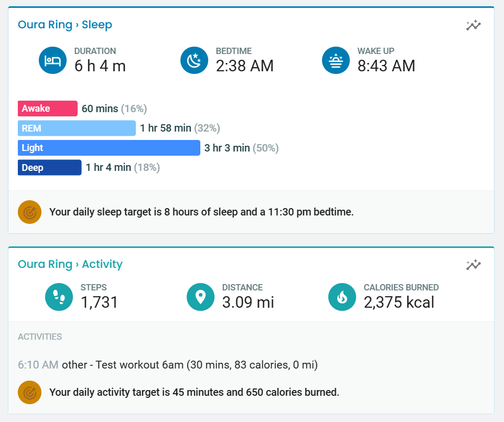Image resolution: width=504 pixels, height=422 pixels.
Task: Click the sleep target bullseye icon
Action: [29, 212]
